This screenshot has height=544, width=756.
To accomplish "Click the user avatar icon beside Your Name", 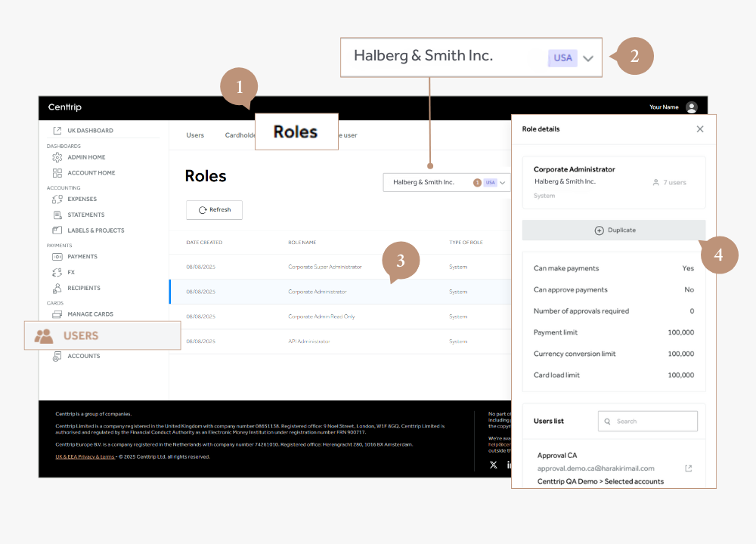I will (692, 107).
